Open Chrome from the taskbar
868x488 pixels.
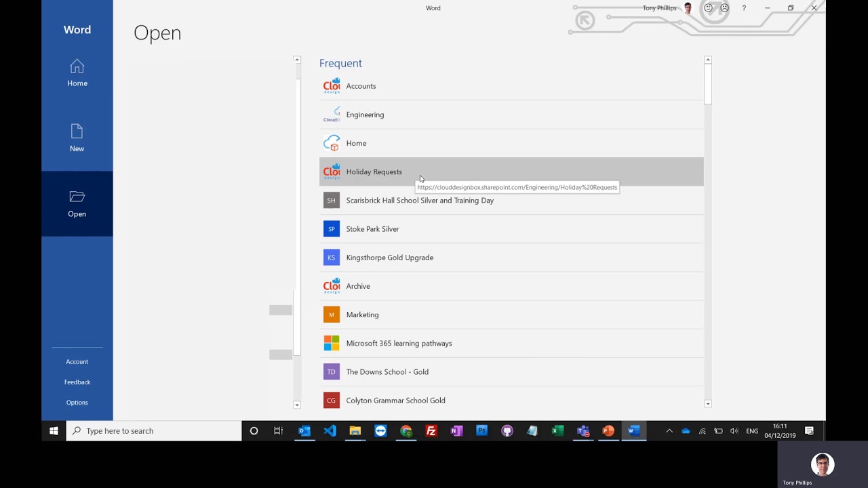tap(406, 430)
